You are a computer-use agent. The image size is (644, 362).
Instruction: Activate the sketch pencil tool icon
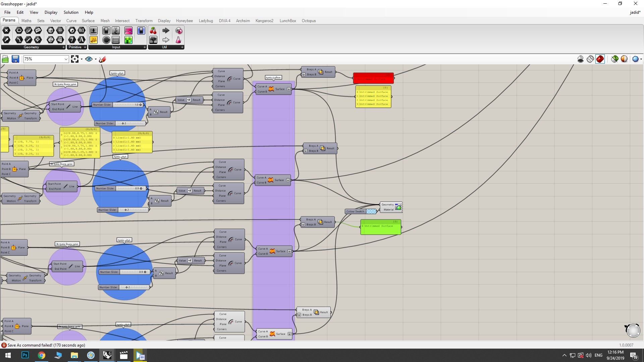point(103,59)
